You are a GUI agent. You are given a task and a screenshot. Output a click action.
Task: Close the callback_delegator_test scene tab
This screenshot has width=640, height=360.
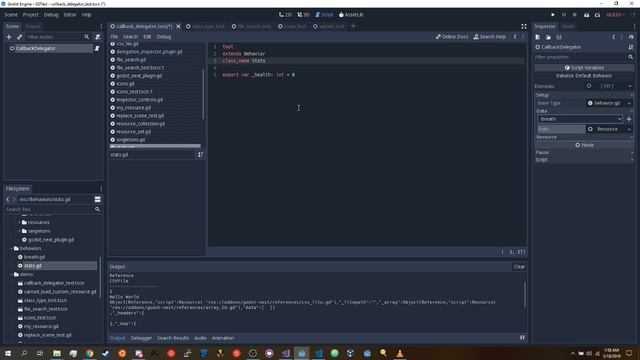tap(178, 26)
